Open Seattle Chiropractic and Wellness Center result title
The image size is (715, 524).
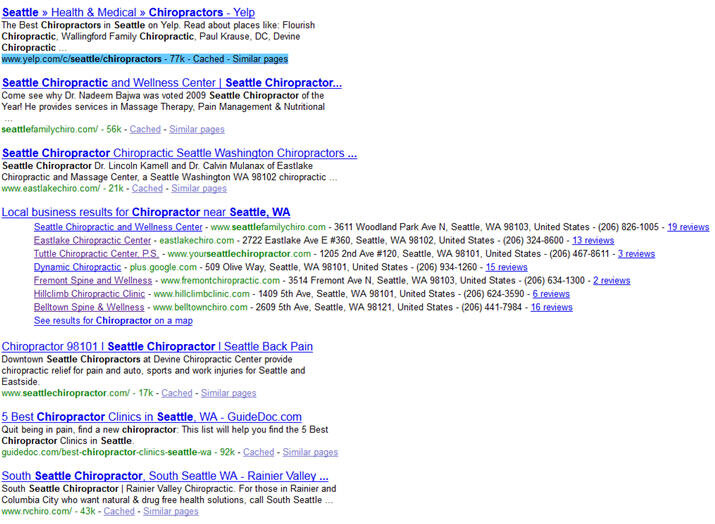click(172, 83)
